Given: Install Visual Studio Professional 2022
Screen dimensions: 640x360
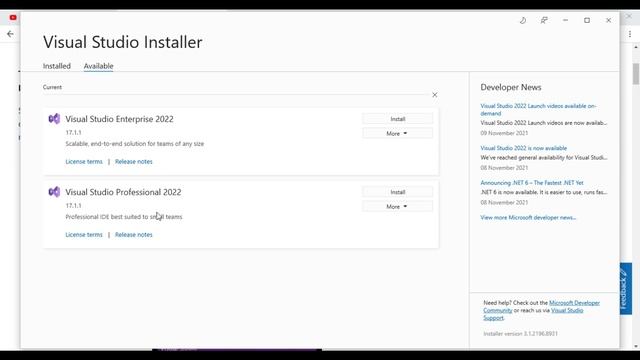Looking at the screenshot, I should coord(398,192).
